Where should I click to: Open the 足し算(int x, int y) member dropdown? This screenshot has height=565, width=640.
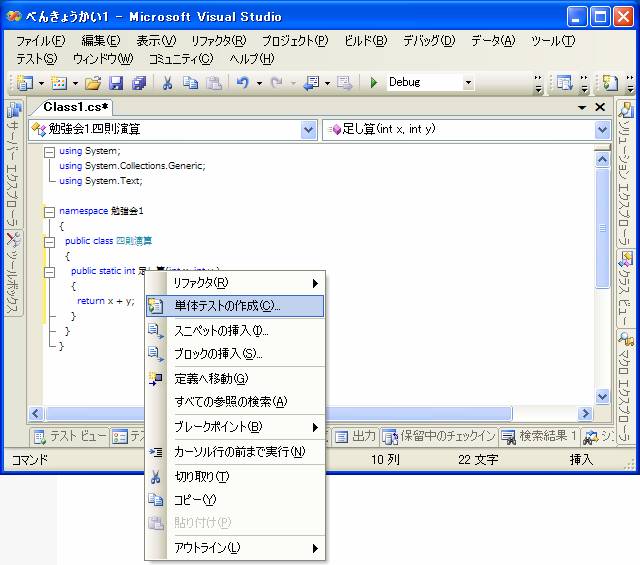[602, 129]
